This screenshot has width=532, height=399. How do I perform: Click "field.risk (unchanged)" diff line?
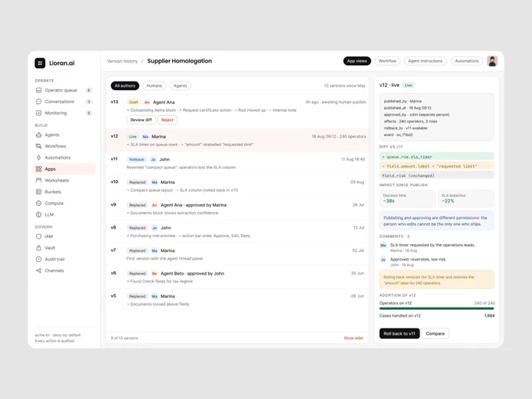(x=437, y=175)
